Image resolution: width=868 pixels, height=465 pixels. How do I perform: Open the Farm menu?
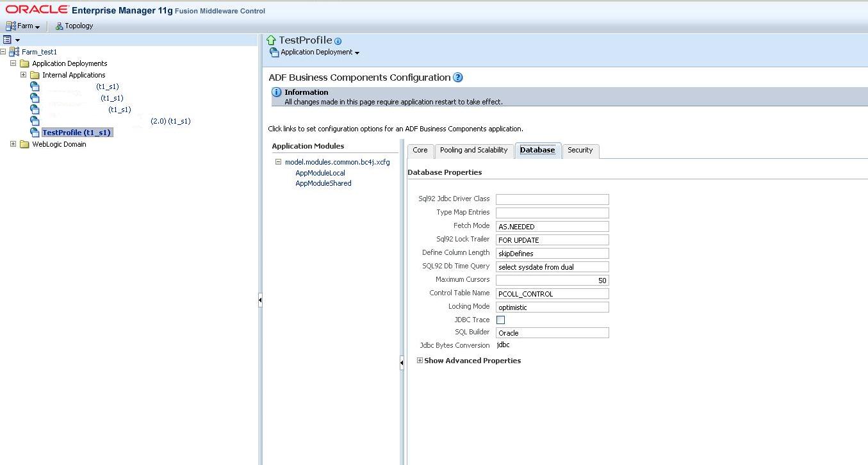[x=22, y=26]
